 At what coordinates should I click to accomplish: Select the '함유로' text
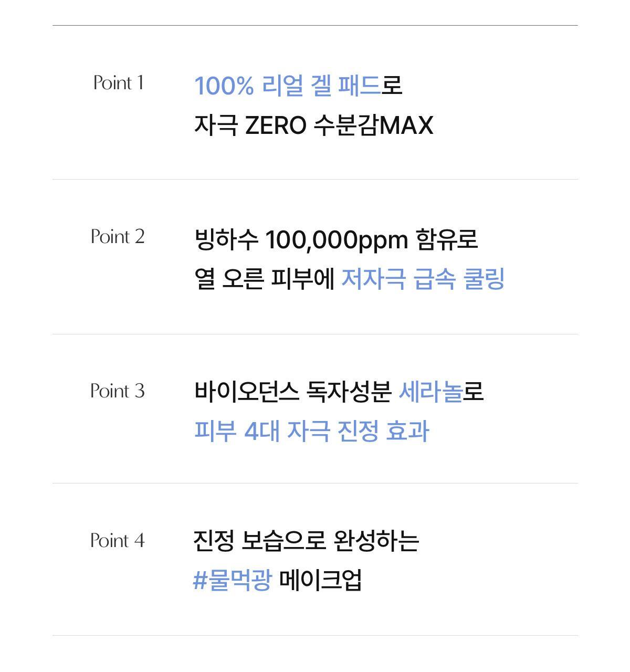(x=447, y=239)
